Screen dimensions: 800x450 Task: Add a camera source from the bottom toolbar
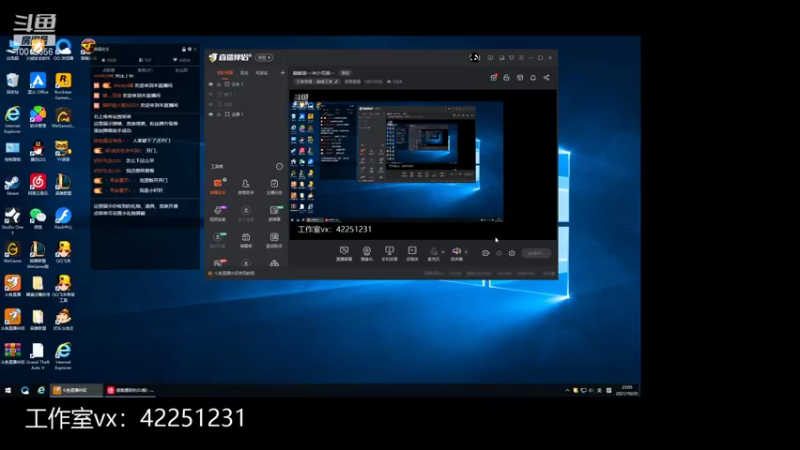pyautogui.click(x=366, y=253)
